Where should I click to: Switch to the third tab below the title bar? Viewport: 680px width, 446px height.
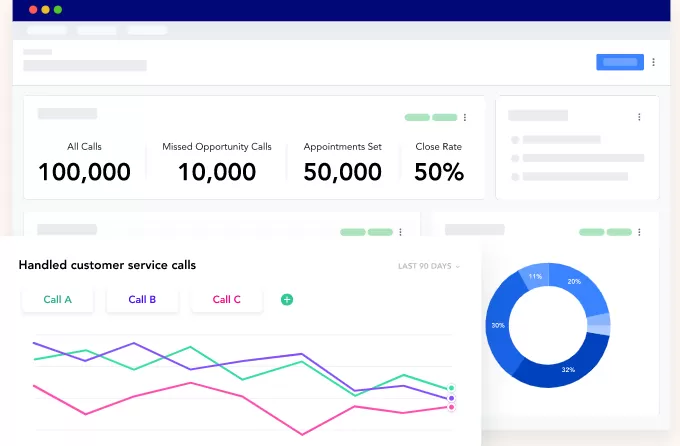coord(147,30)
